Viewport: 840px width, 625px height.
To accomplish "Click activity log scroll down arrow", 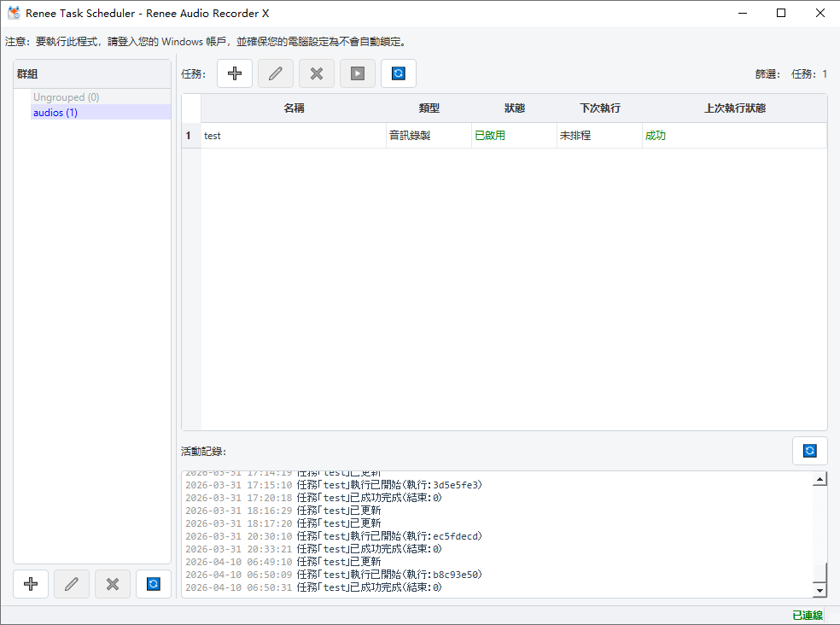I will pos(820,590).
